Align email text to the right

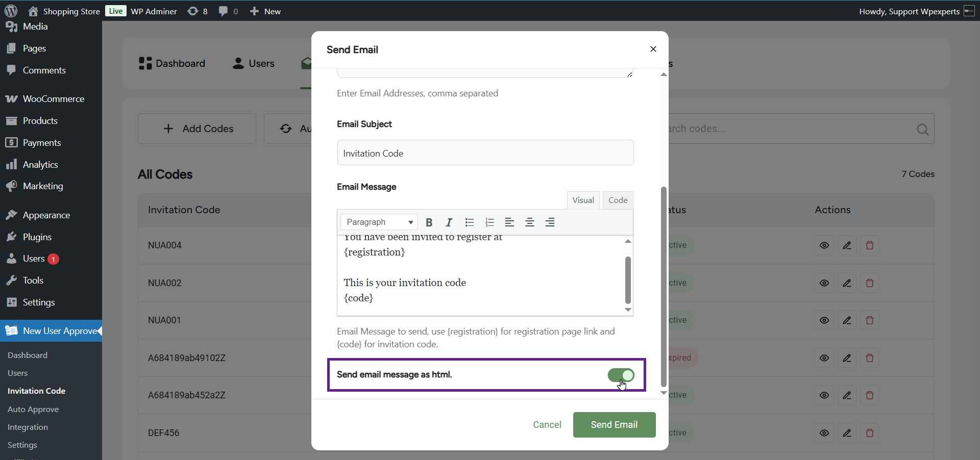pos(550,222)
